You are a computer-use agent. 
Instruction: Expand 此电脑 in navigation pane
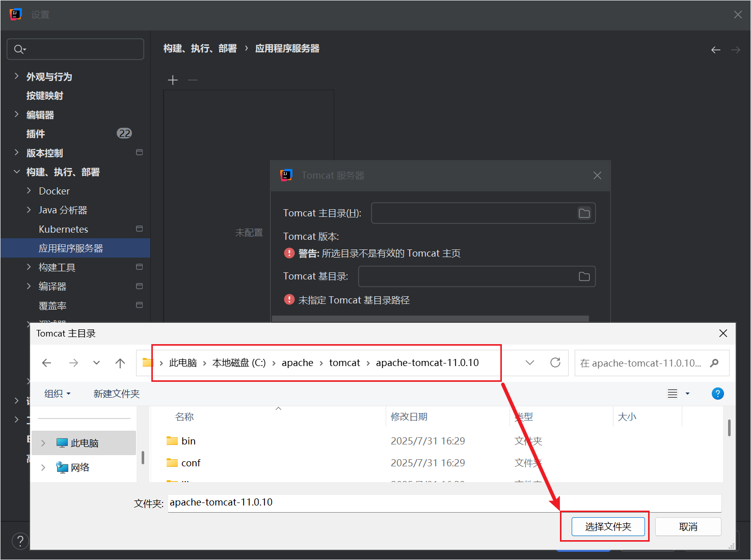coord(43,443)
